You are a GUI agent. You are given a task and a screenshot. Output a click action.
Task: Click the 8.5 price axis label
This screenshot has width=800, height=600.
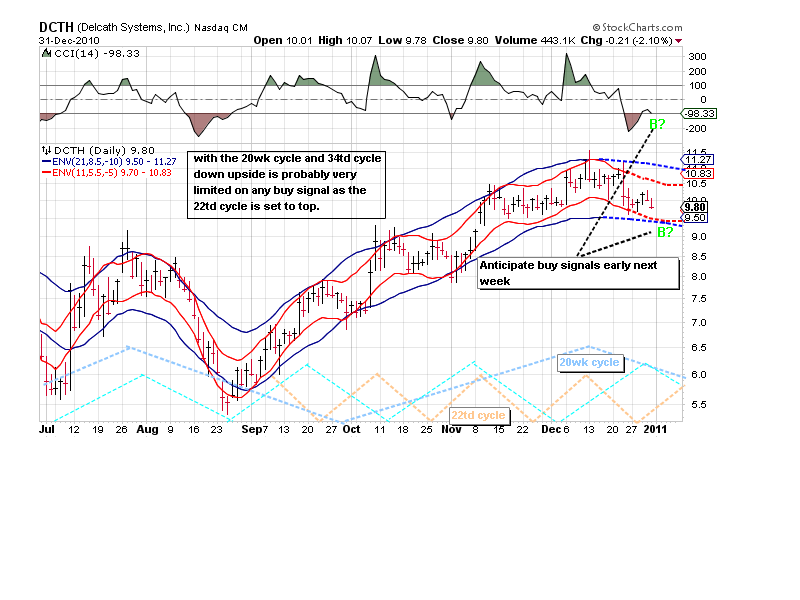pos(698,257)
